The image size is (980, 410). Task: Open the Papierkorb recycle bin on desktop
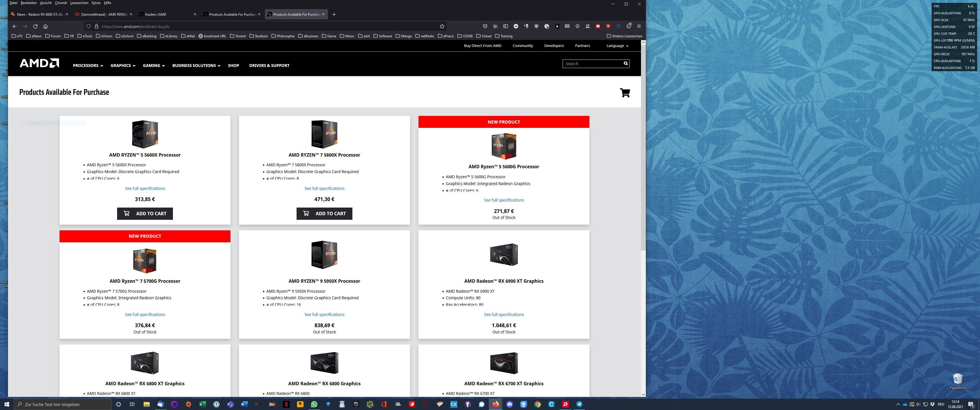957,381
